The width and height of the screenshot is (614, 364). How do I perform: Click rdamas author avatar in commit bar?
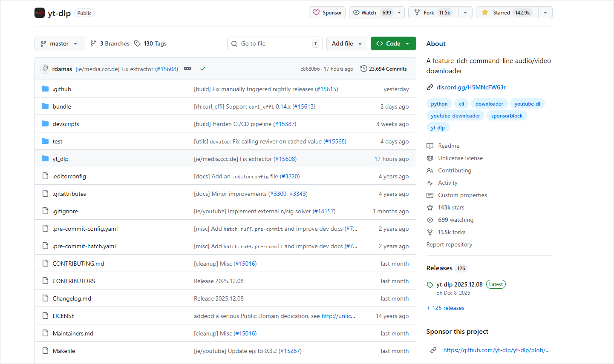[x=45, y=69]
